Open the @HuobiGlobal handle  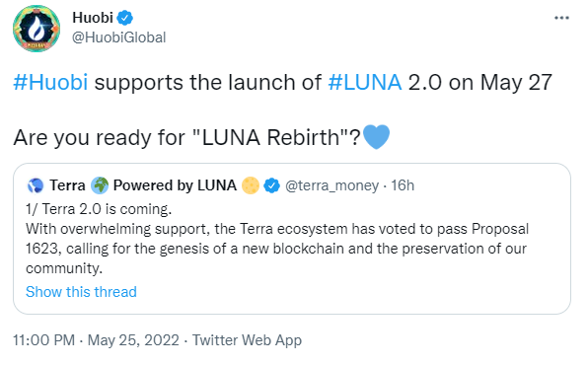pyautogui.click(x=118, y=37)
